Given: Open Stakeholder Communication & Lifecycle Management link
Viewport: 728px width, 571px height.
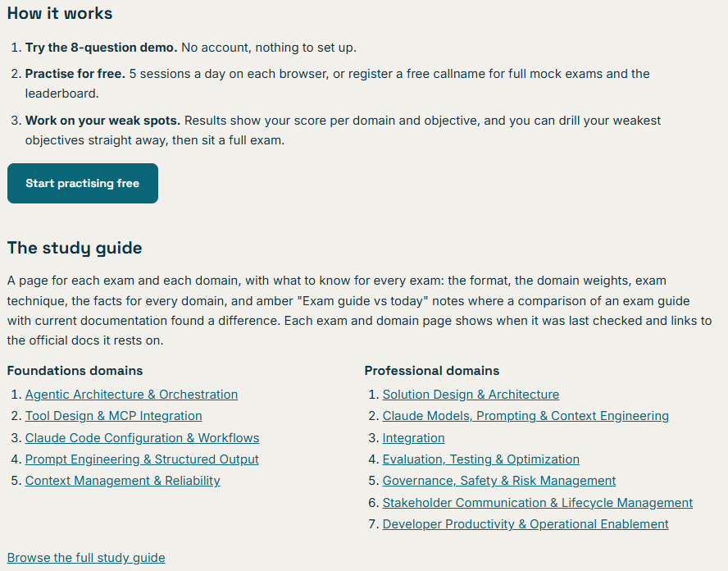Looking at the screenshot, I should (538, 503).
